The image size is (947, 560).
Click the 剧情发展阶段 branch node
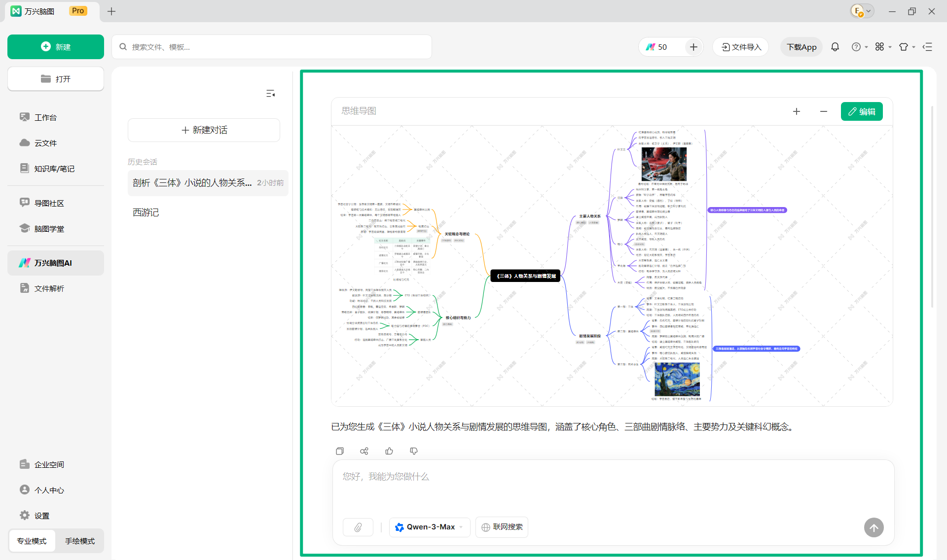coord(590,336)
